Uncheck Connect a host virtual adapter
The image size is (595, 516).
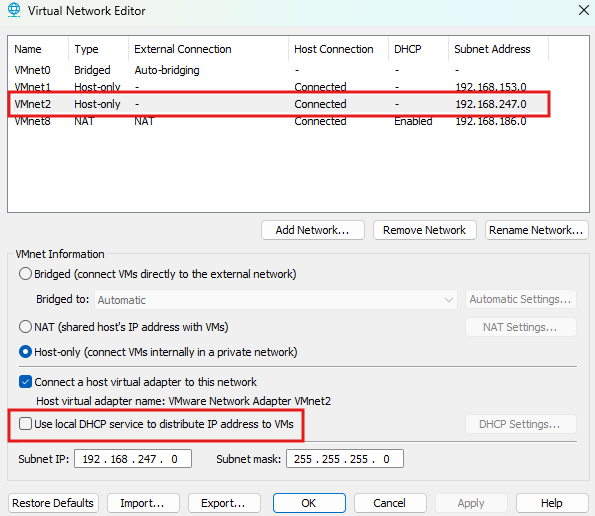[25, 382]
